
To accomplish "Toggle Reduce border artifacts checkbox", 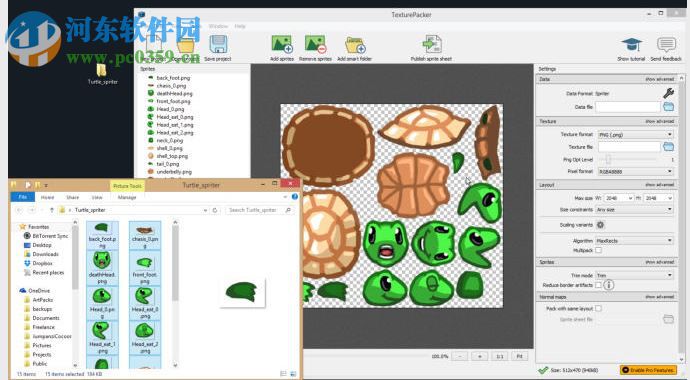I will click(598, 285).
